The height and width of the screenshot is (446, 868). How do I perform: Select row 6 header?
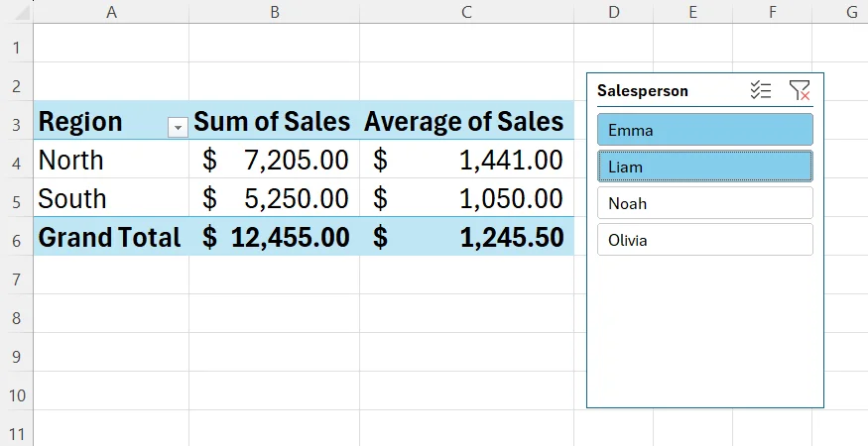pyautogui.click(x=17, y=237)
